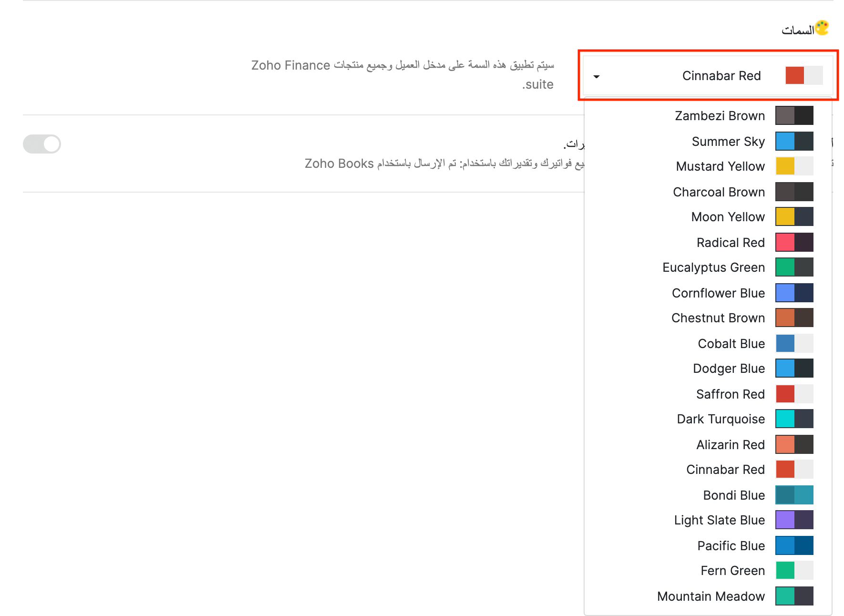Pick the Mustard Yellow color swatch

pos(794,166)
